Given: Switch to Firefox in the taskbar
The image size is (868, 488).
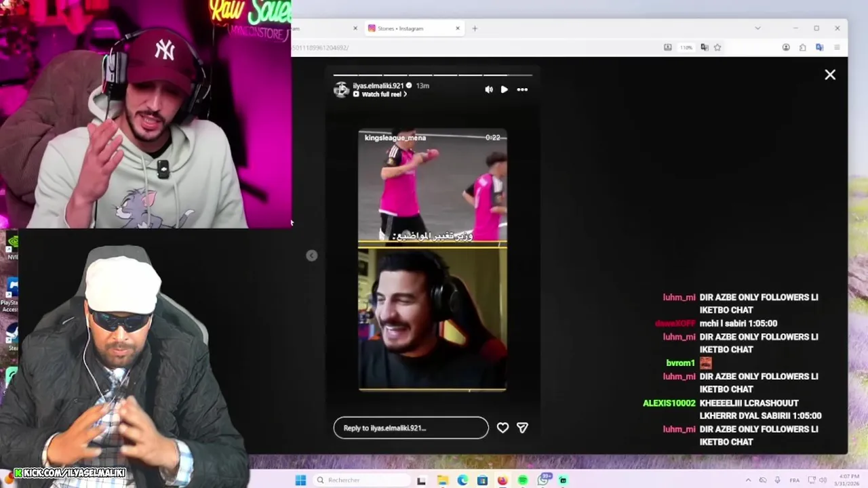Looking at the screenshot, I should pyautogui.click(x=502, y=480).
